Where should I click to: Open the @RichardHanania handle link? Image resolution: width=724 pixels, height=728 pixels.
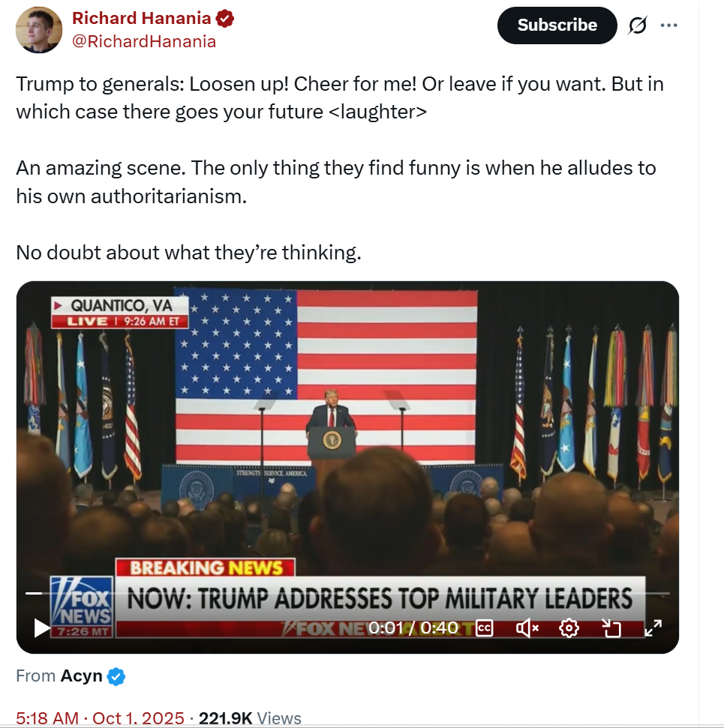(x=144, y=41)
